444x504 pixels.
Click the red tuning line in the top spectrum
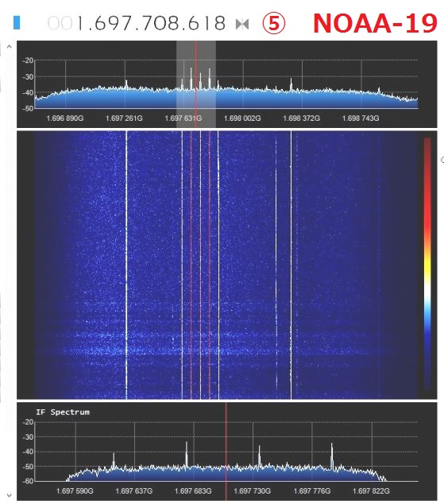pyautogui.click(x=195, y=84)
